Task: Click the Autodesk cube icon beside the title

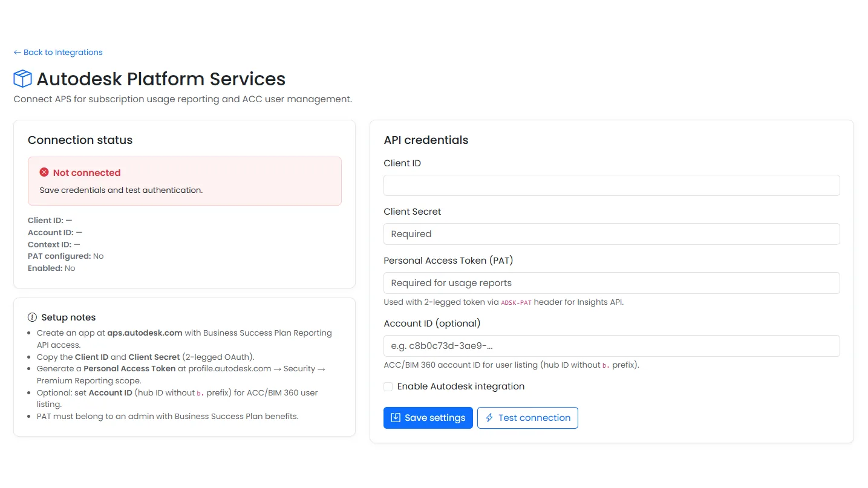Action: pyautogui.click(x=22, y=79)
